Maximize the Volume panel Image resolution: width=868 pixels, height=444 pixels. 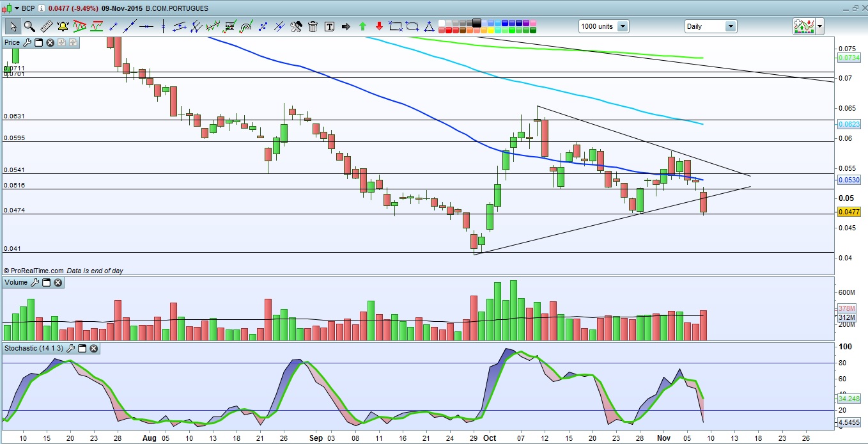point(46,282)
